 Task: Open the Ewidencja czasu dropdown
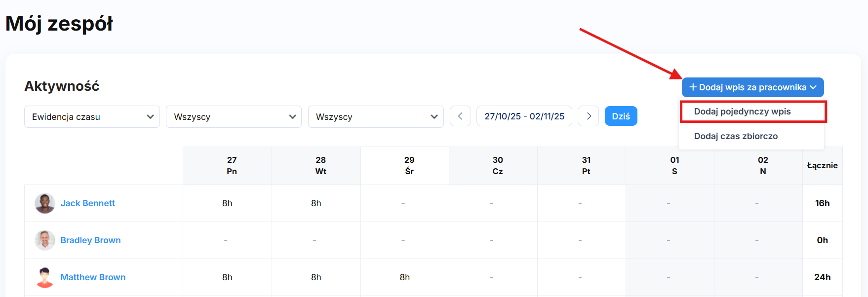click(92, 117)
